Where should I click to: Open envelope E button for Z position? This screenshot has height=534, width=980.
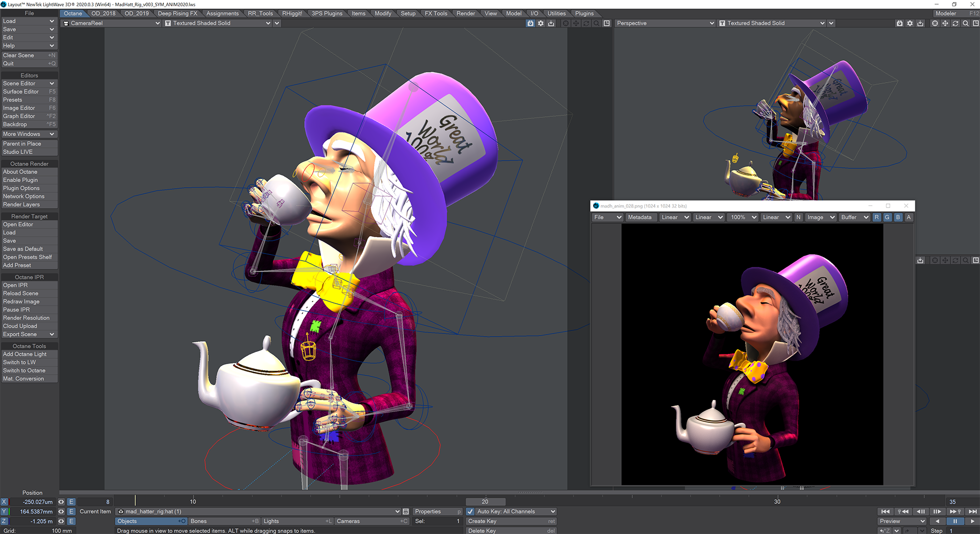[x=71, y=521]
